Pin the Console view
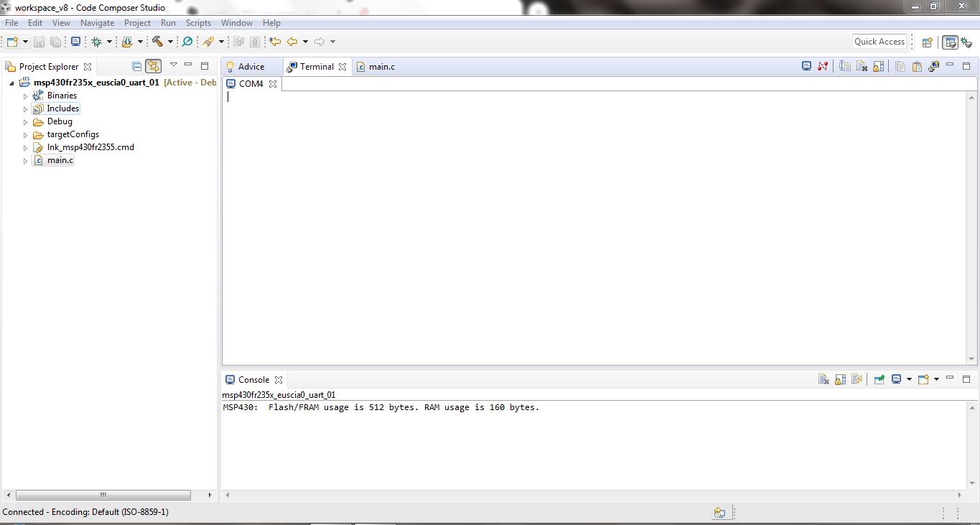Image resolution: width=980 pixels, height=525 pixels. (x=879, y=379)
